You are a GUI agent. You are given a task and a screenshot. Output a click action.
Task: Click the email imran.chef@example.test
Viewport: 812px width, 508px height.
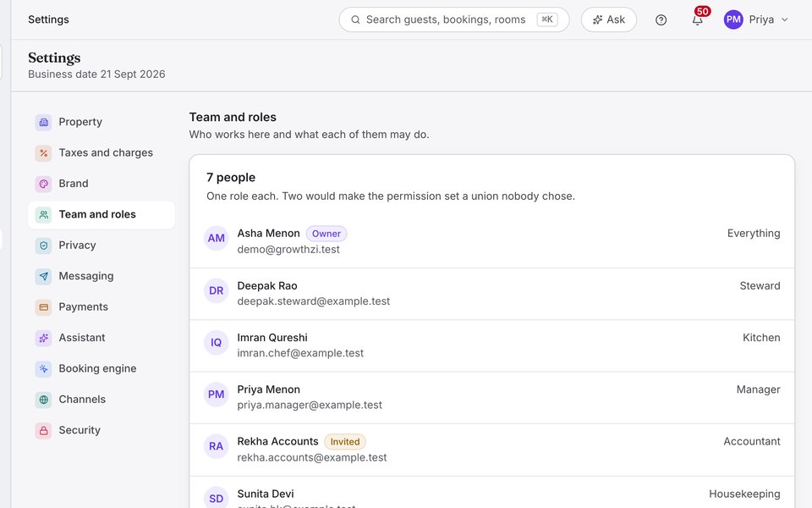(x=300, y=354)
